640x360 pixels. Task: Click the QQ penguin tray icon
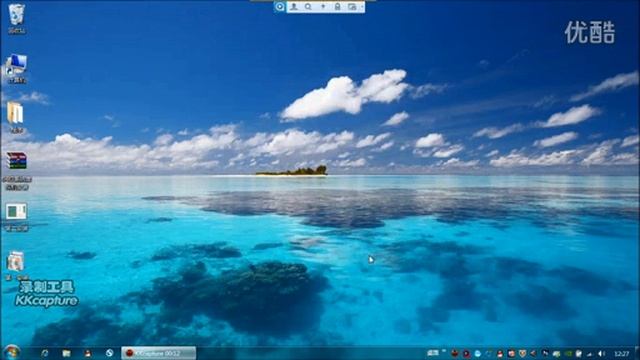coord(500,353)
